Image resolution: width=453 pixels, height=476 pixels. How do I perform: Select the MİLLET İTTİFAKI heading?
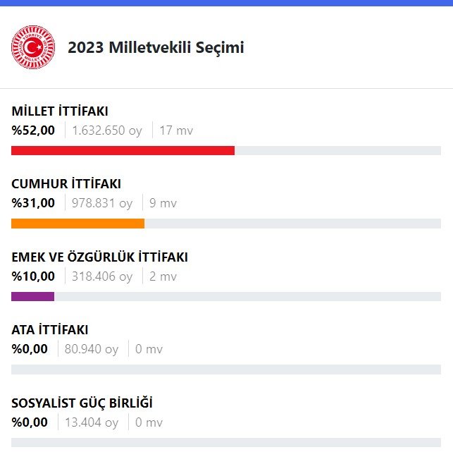tap(60, 111)
